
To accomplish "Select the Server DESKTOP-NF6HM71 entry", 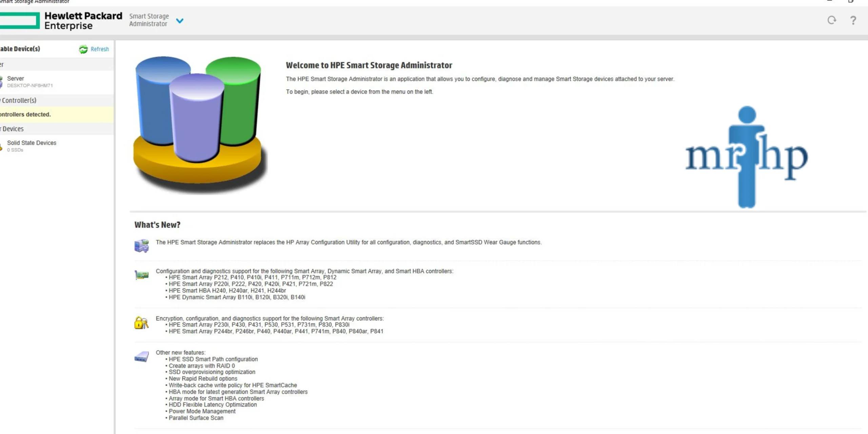I will pos(57,82).
